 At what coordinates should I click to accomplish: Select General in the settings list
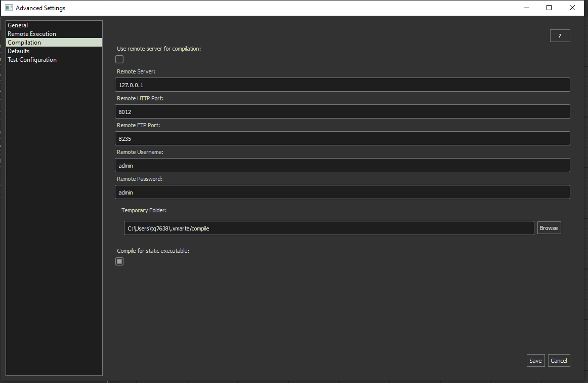click(18, 25)
